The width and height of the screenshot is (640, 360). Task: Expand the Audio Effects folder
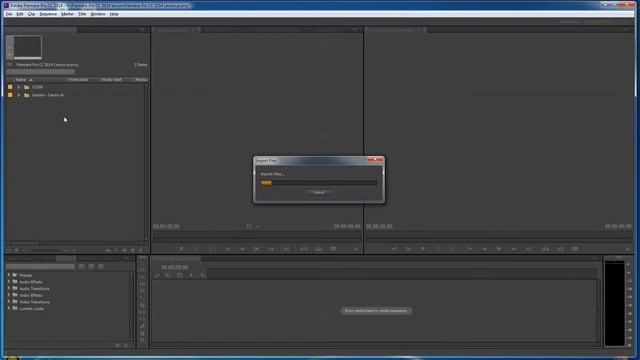coord(9,282)
